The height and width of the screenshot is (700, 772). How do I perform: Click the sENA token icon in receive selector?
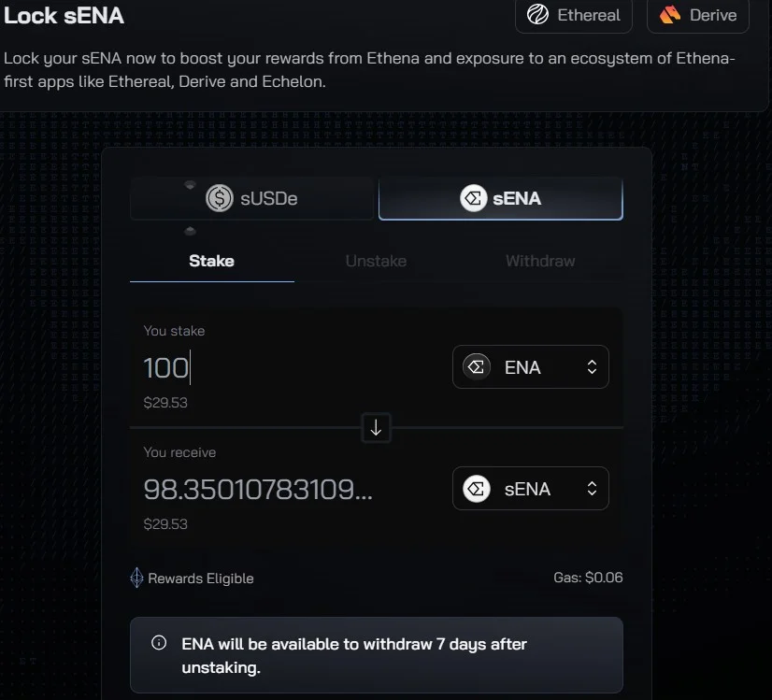click(x=476, y=489)
